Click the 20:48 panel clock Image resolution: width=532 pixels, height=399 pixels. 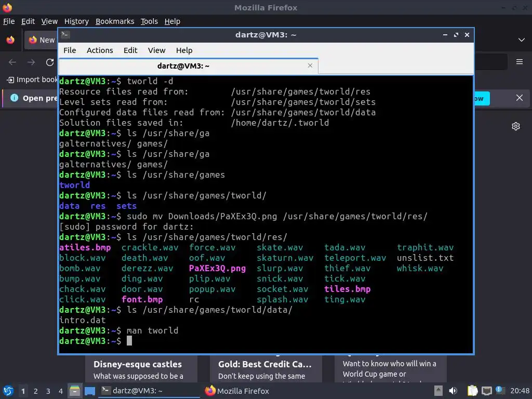(x=520, y=391)
